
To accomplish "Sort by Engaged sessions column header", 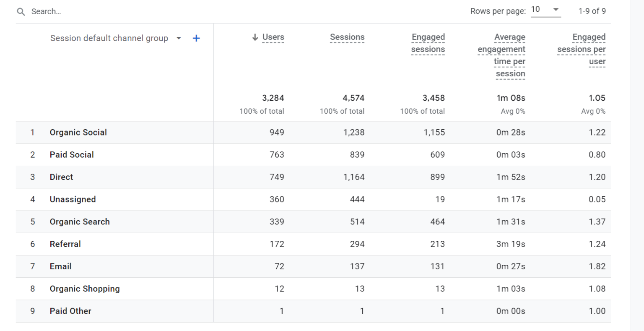I will pos(428,43).
